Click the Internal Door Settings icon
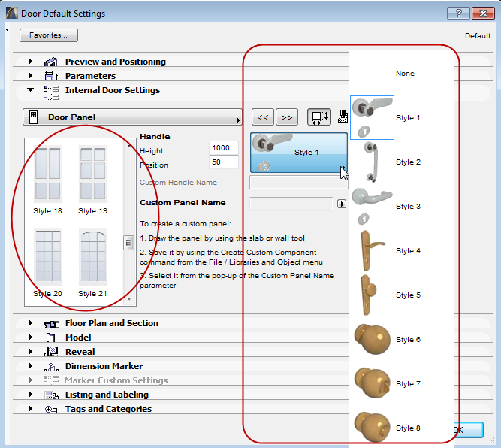Image resolution: width=501 pixels, height=448 pixels. click(51, 92)
